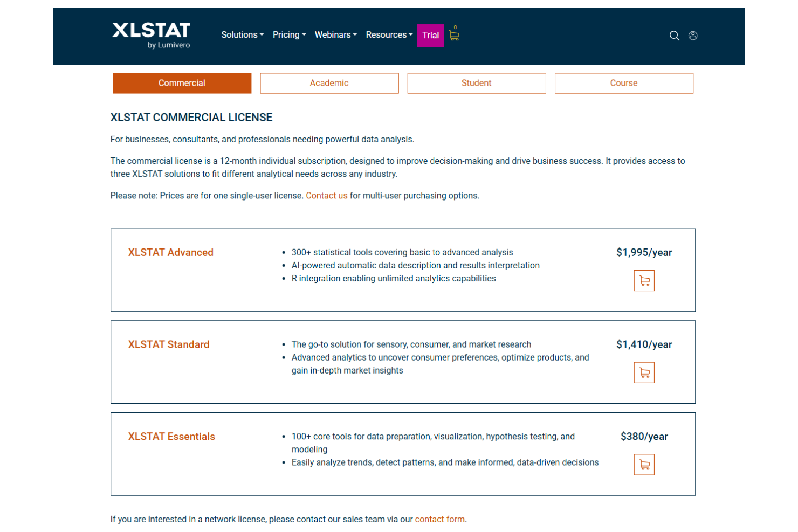Click 'R integration enabling unlimited analytics' bullet
Image resolution: width=798 pixels, height=532 pixels.
pyautogui.click(x=394, y=279)
